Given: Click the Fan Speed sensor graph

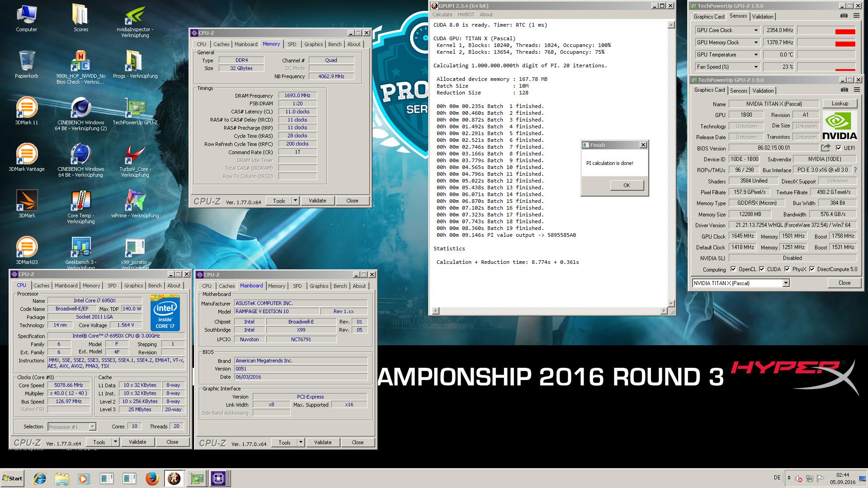Looking at the screenshot, I should point(826,67).
